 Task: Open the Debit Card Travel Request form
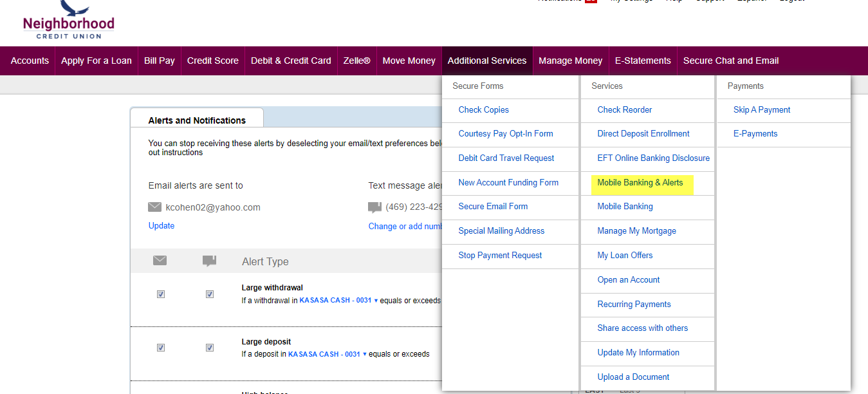[x=506, y=158]
